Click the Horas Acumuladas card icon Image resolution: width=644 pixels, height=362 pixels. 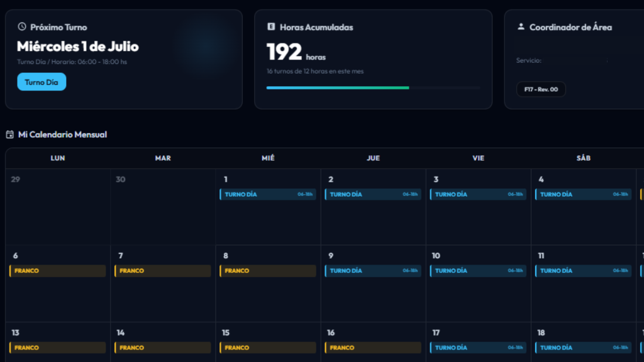271,26
